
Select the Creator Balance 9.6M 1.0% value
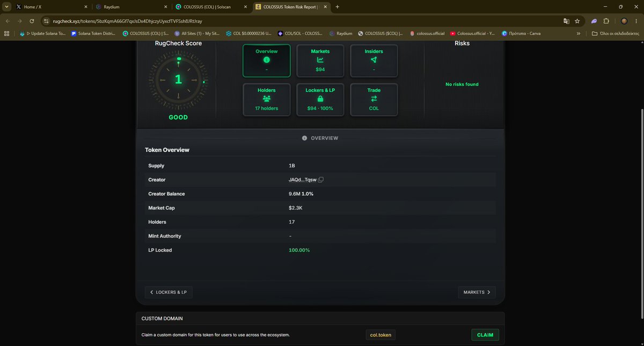coord(301,194)
